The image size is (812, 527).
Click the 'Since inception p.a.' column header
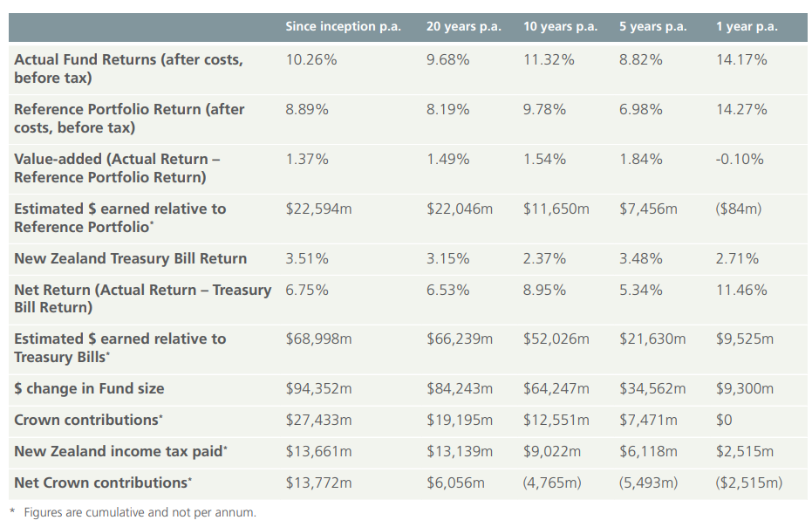point(344,26)
